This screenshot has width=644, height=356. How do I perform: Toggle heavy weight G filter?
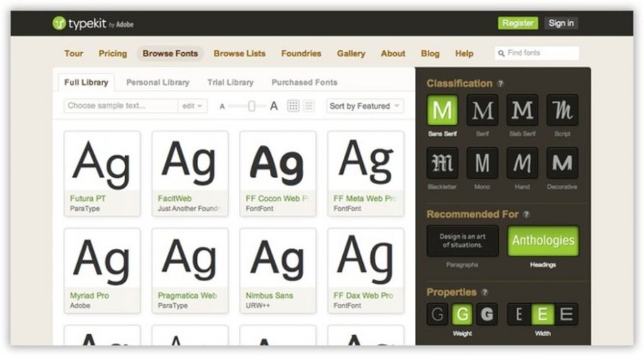pyautogui.click(x=487, y=314)
